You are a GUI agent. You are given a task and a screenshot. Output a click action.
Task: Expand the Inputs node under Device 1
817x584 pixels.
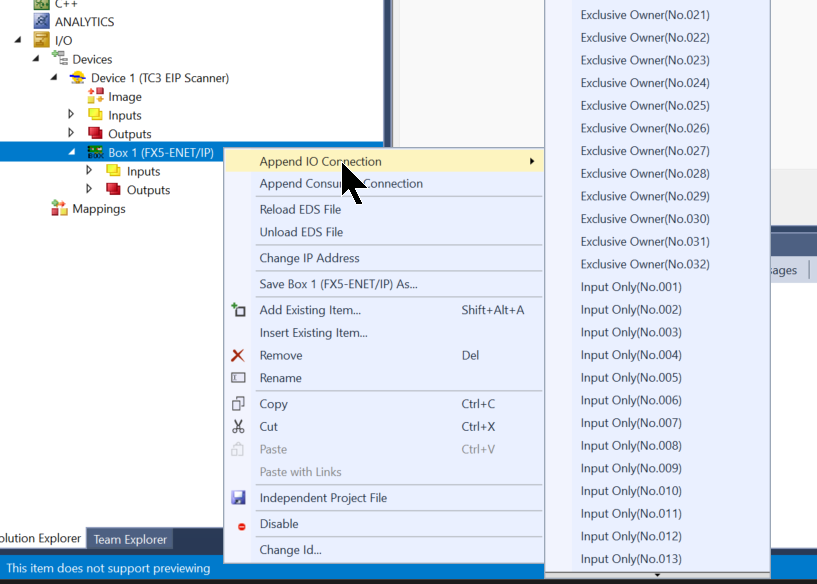coord(71,115)
